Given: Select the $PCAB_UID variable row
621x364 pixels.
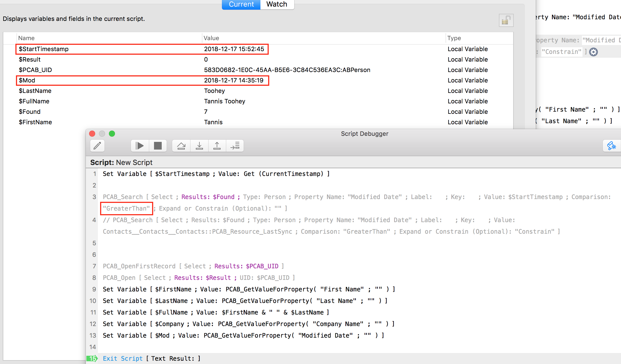Looking at the screenshot, I should 258,70.
